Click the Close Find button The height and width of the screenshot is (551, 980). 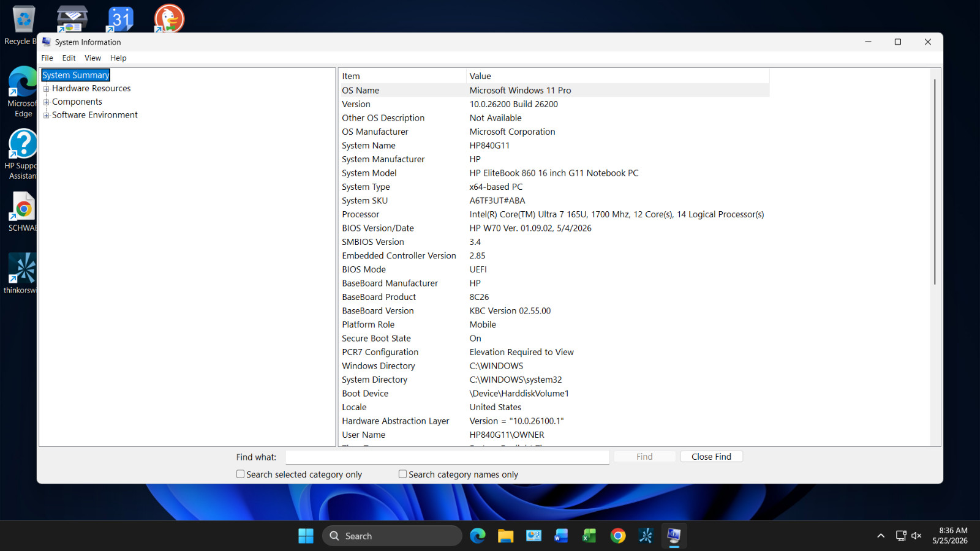tap(711, 457)
